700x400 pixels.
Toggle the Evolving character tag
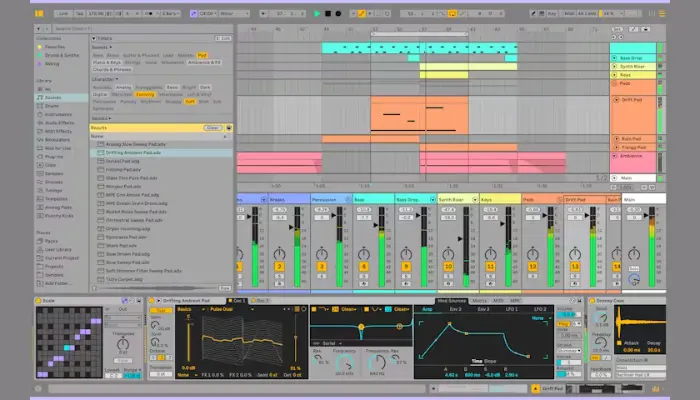click(x=145, y=95)
